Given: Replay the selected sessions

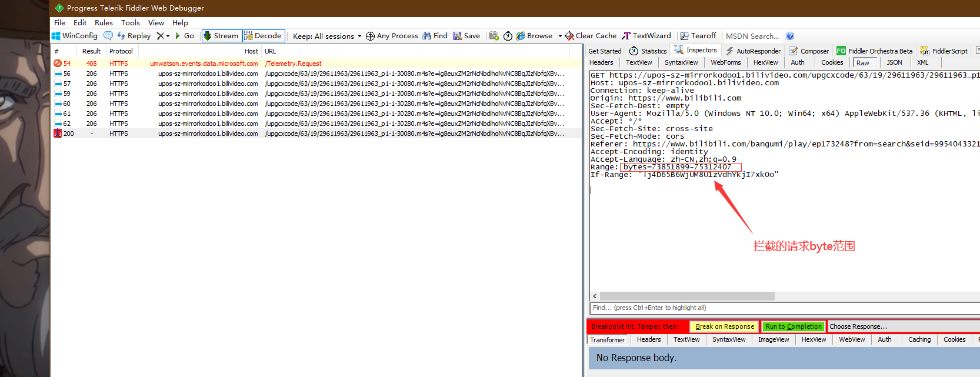Looking at the screenshot, I should tap(134, 36).
